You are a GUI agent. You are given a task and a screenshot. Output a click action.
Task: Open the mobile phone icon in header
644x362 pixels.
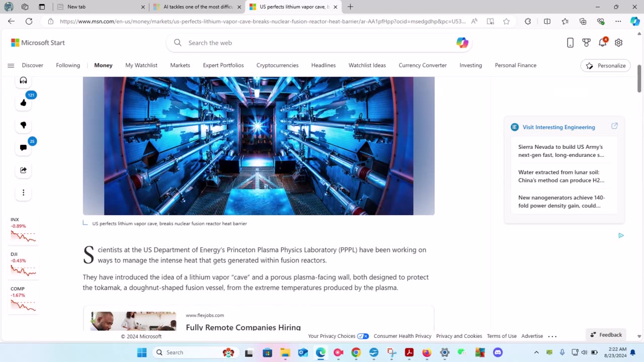coord(570,43)
